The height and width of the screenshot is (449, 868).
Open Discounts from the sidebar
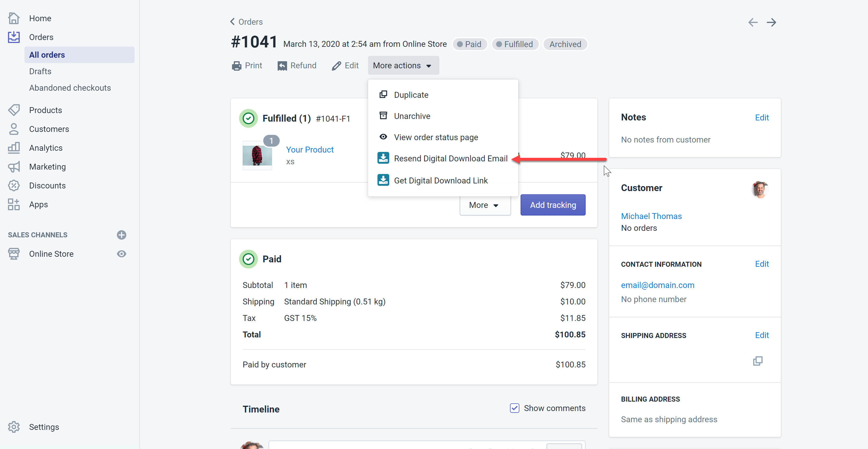pos(47,185)
